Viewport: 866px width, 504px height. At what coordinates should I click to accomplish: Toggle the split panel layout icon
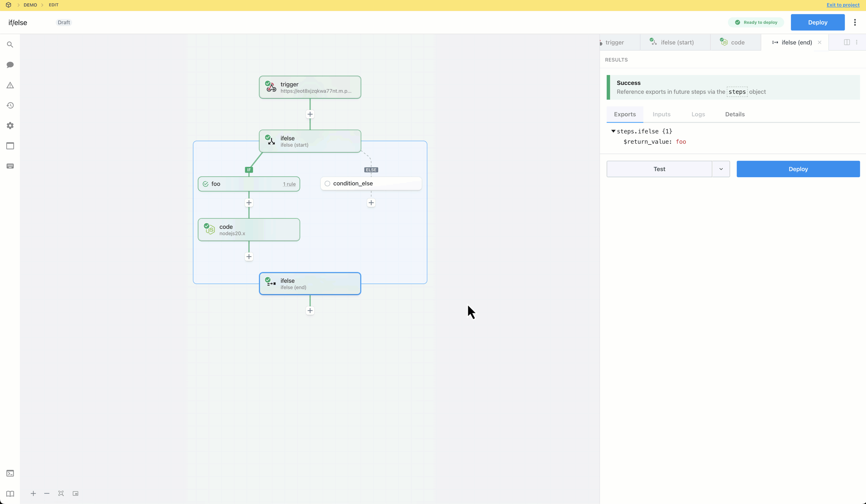(x=847, y=42)
